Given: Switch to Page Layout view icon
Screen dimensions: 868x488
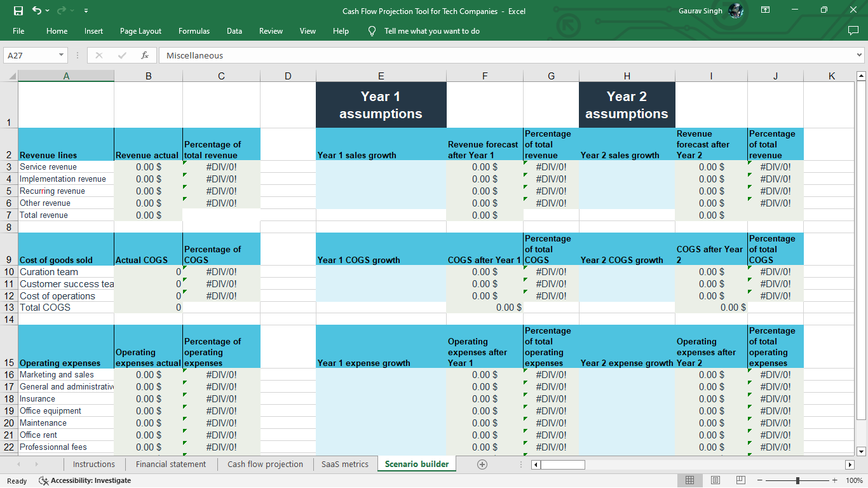Looking at the screenshot, I should click(715, 479).
